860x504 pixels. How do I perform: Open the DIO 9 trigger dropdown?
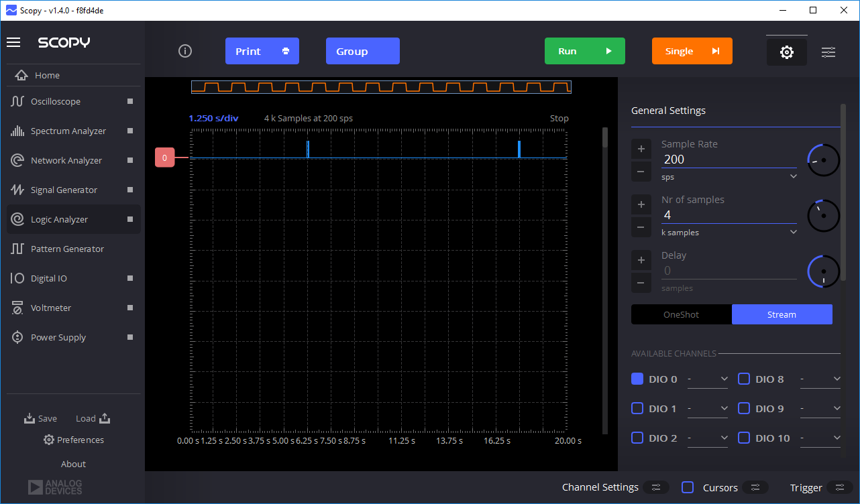click(820, 409)
